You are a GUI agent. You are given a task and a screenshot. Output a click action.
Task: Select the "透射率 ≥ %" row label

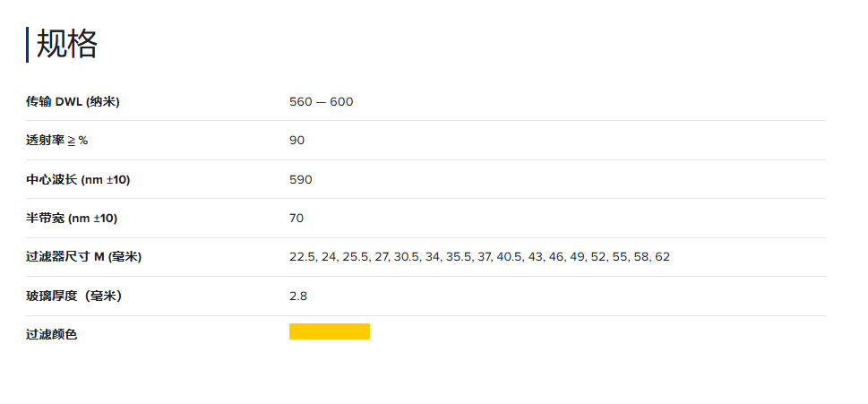57,141
